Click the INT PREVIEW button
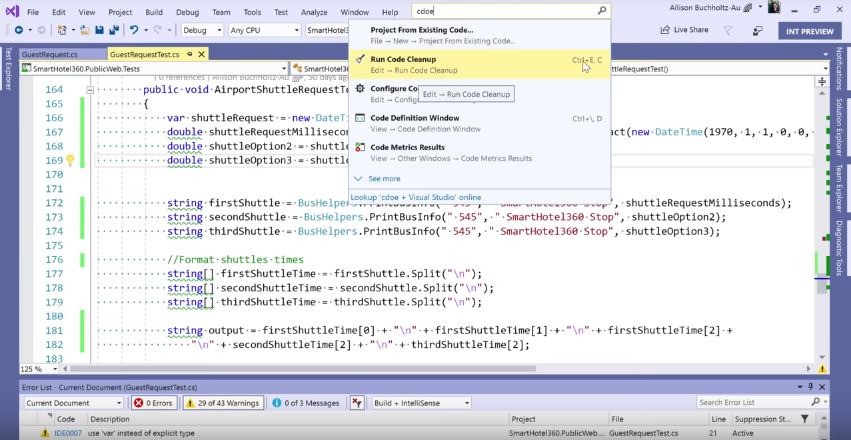This screenshot has height=440, width=851. 810,31
